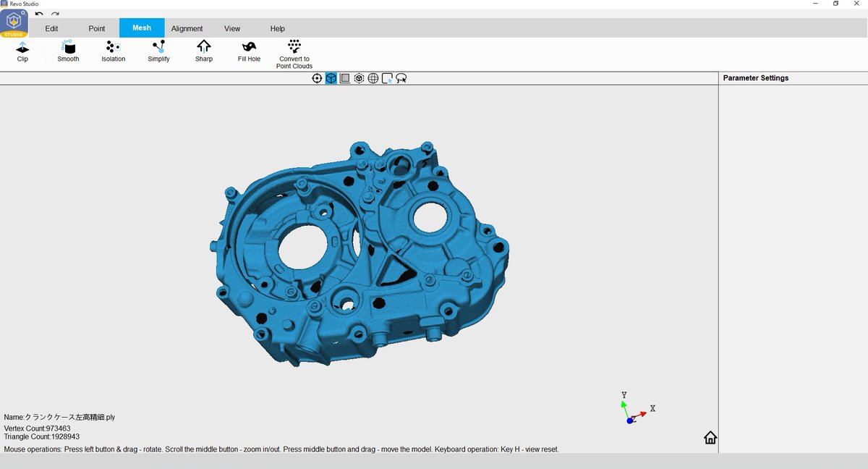This screenshot has height=469, width=868.
Task: Select the dashed cube display icon
Action: 359,78
